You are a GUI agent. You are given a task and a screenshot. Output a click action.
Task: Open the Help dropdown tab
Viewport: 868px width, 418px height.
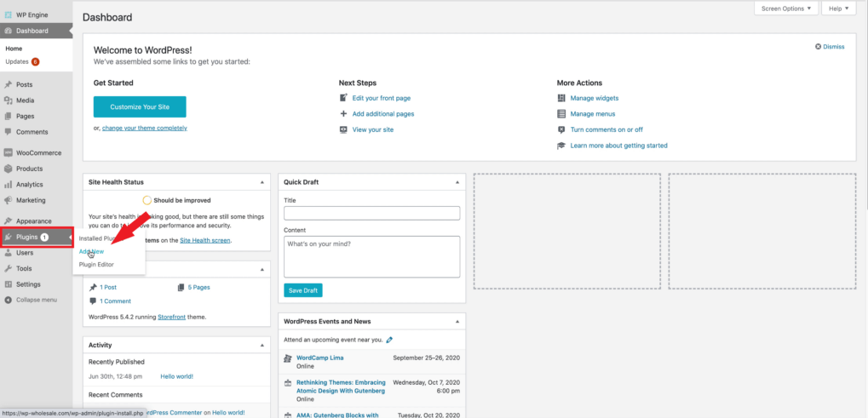pyautogui.click(x=839, y=9)
